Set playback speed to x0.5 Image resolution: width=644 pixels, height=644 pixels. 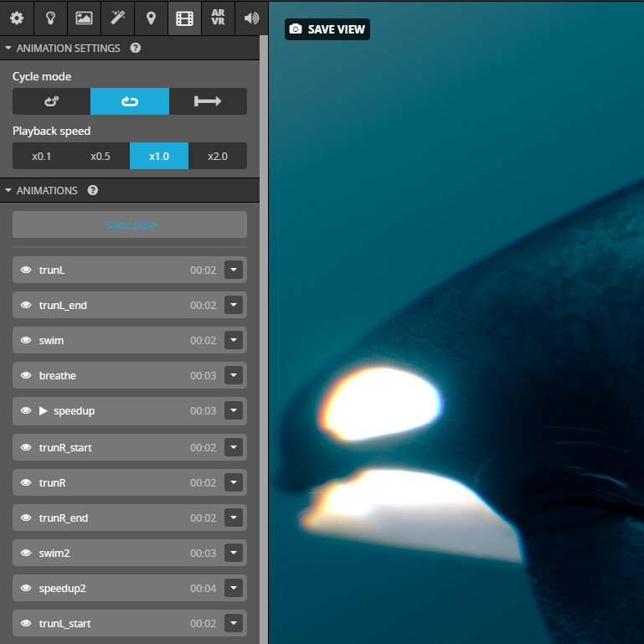(100, 156)
